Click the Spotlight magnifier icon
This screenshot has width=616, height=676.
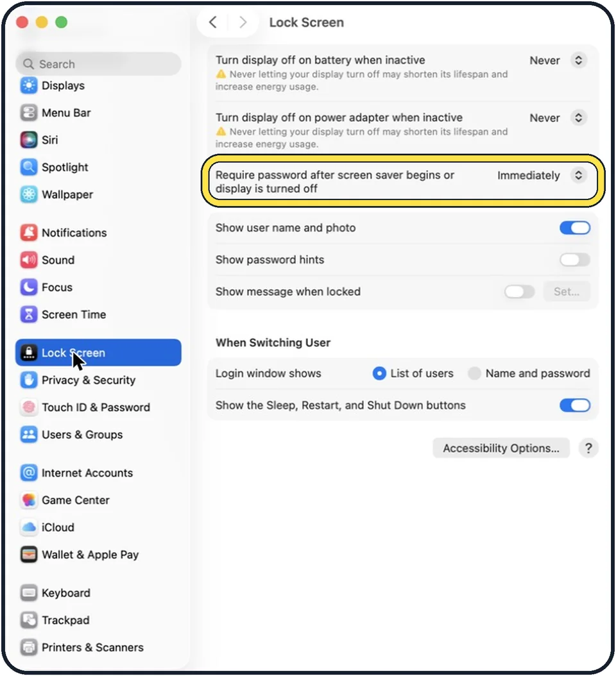(x=29, y=167)
